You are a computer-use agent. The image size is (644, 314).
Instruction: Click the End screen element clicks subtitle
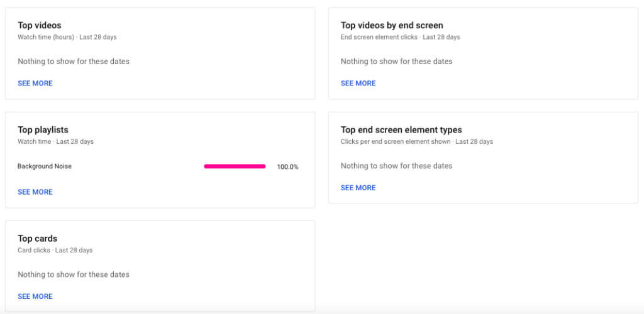(x=400, y=37)
